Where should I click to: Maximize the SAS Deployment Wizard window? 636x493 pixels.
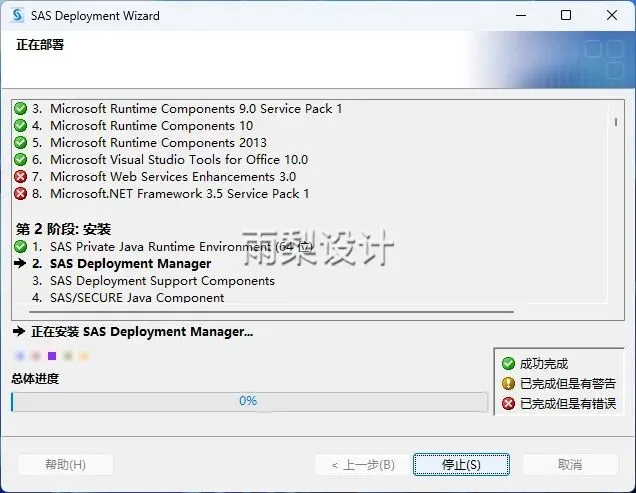point(566,15)
